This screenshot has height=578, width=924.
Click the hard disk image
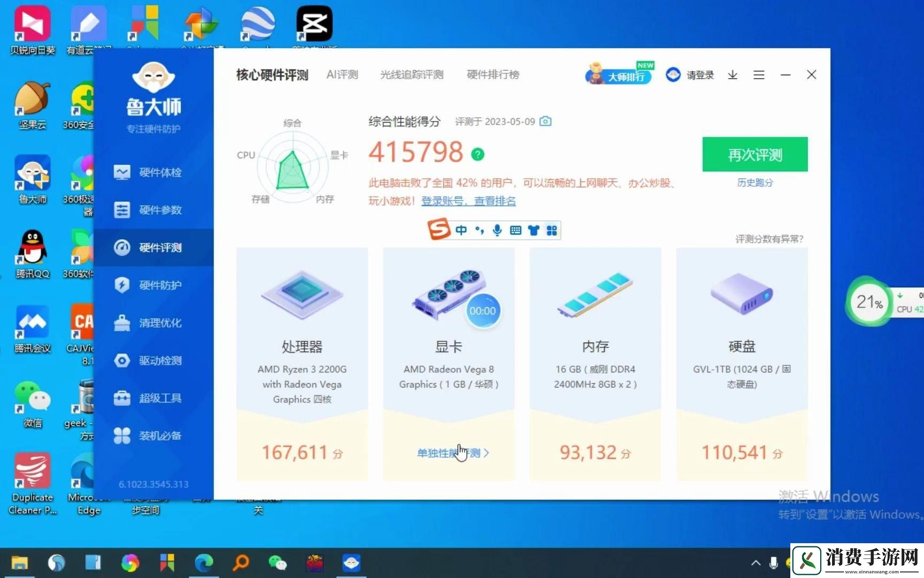pyautogui.click(x=742, y=293)
